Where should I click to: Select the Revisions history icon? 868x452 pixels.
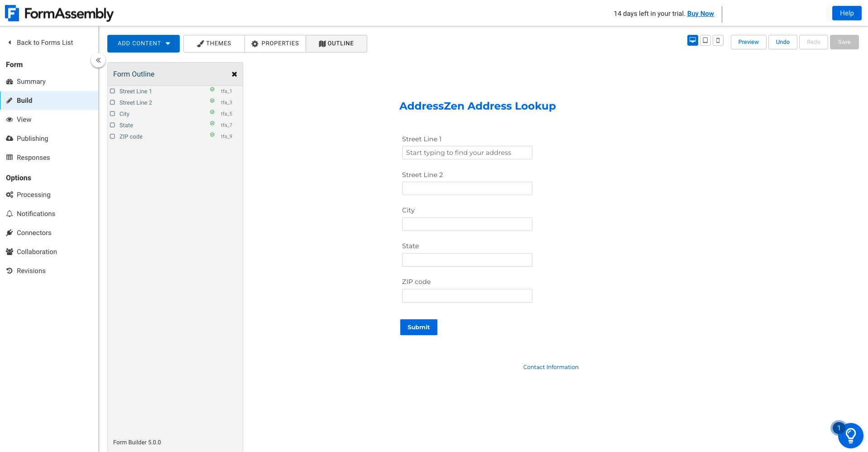tap(10, 270)
